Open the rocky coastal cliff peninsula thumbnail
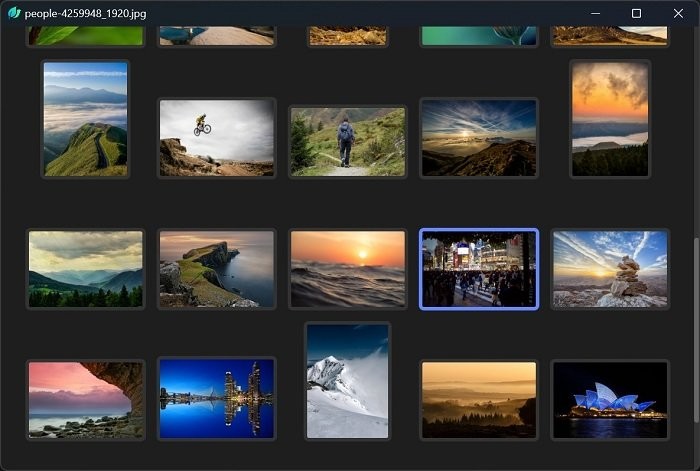Screen dimensions: 700x471 pos(216,269)
